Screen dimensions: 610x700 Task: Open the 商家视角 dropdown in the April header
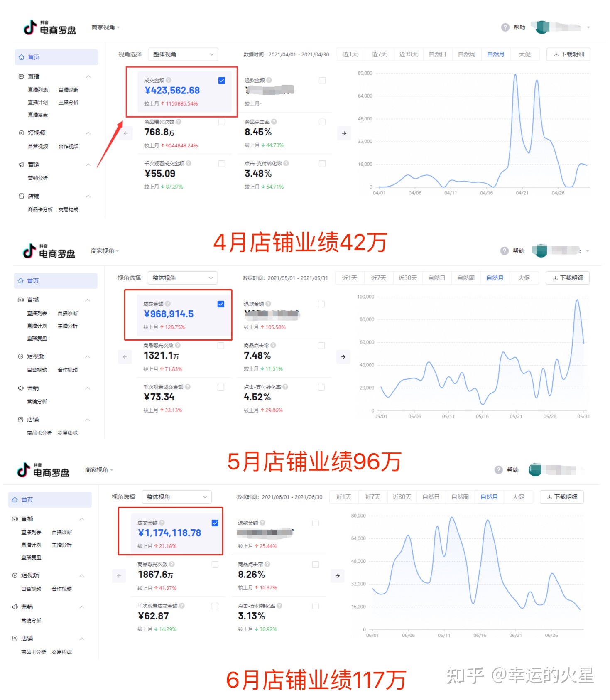tap(105, 27)
